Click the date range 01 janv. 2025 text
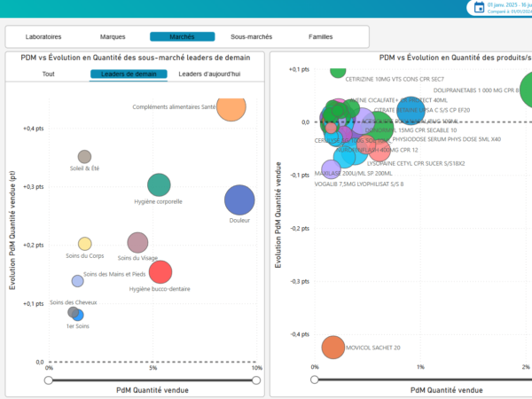Image resolution: width=532 pixels, height=399 pixels. click(510, 4)
